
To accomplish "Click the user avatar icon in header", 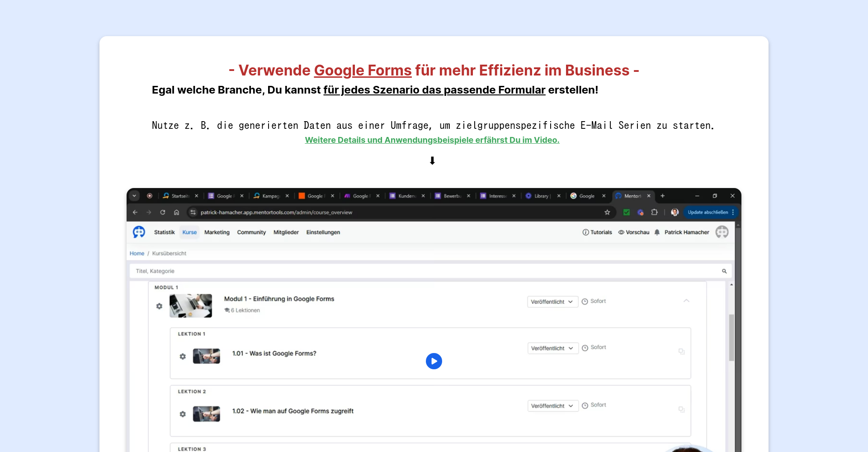I will pyautogui.click(x=722, y=232).
